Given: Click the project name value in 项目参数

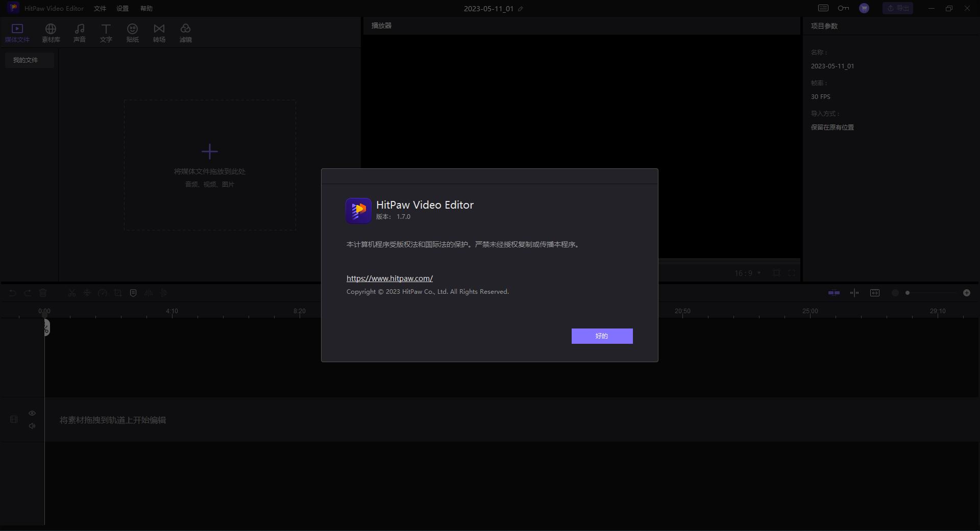Looking at the screenshot, I should click(x=832, y=66).
